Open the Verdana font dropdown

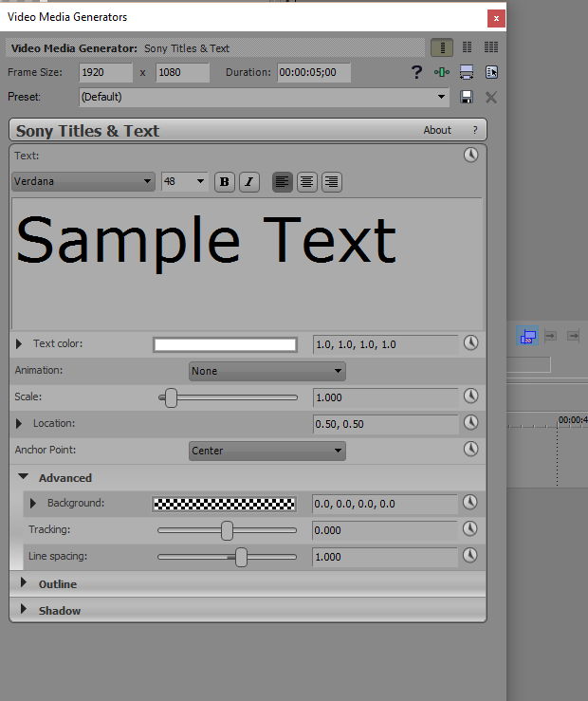tap(83, 181)
